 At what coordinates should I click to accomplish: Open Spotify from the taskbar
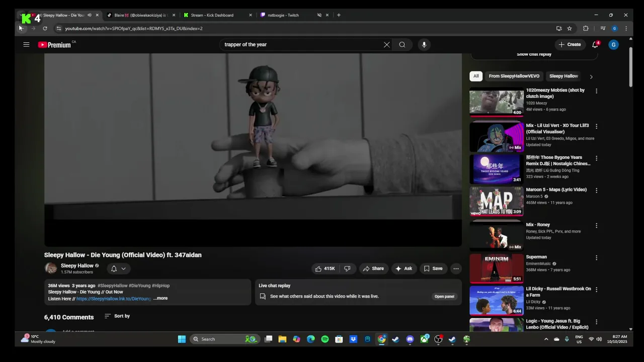[x=325, y=339]
